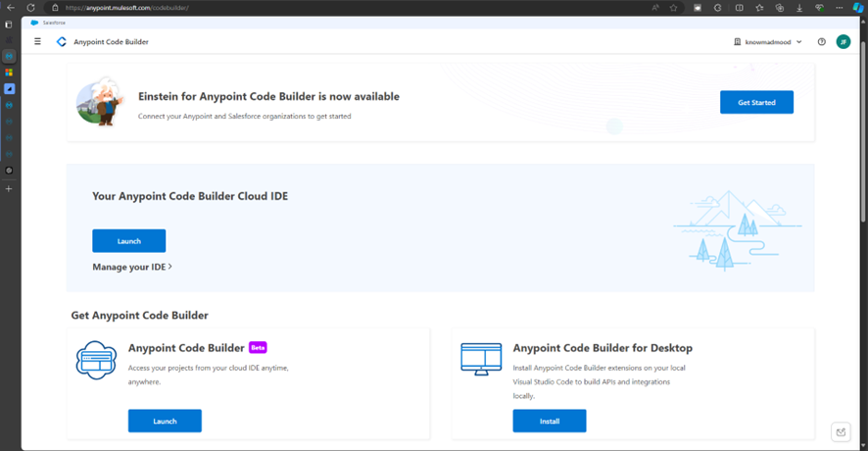Go back with the browser back arrow

pyautogui.click(x=11, y=8)
